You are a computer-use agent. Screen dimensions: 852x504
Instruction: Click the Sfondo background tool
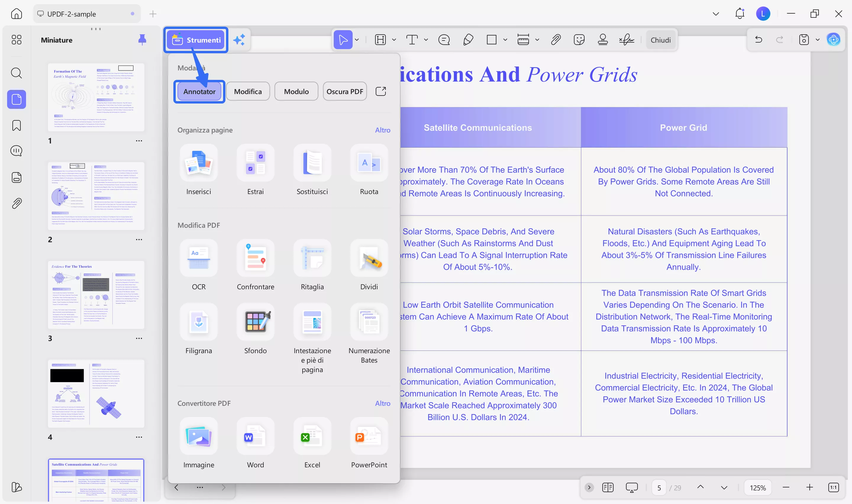[255, 322]
